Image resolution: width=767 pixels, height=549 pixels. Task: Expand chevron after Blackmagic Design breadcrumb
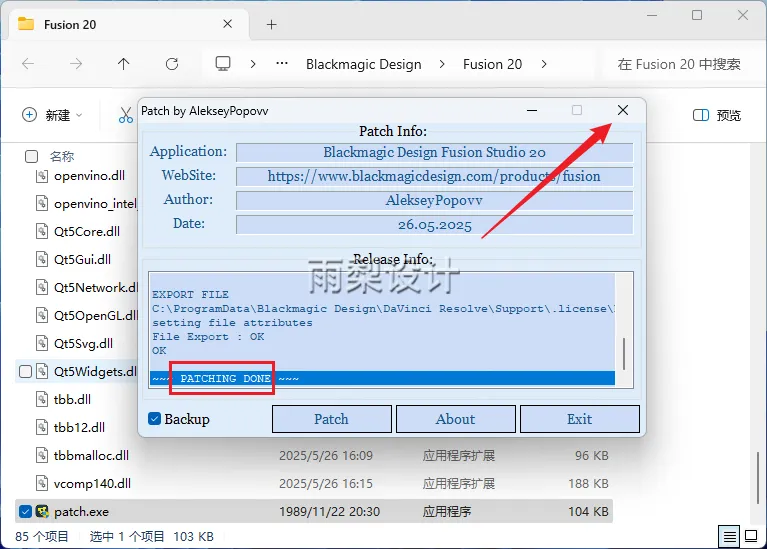pos(442,64)
